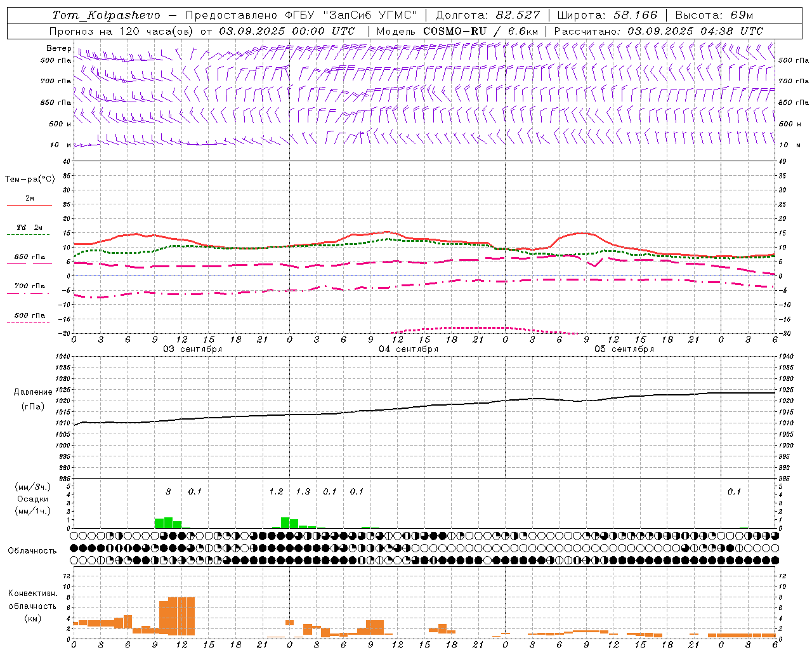Image resolution: width=812 pixels, height=650 pixels.
Task: Select the 'Предоставлено ФГБУ "ЗапСиб УГМС"' text
Action: coord(301,15)
